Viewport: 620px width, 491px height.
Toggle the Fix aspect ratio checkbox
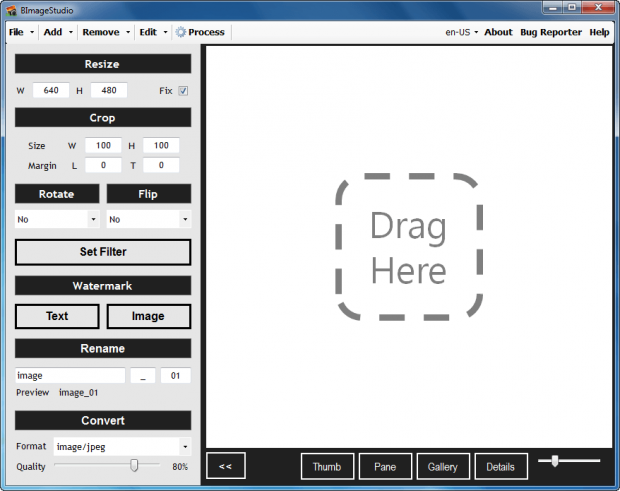tap(183, 91)
